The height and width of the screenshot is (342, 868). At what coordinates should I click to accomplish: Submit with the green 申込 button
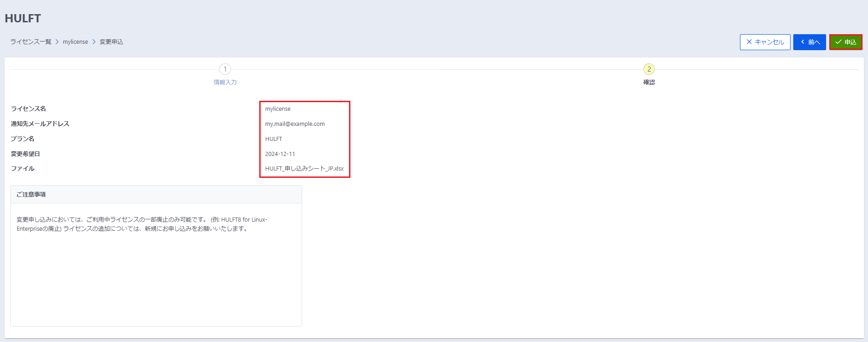(846, 42)
